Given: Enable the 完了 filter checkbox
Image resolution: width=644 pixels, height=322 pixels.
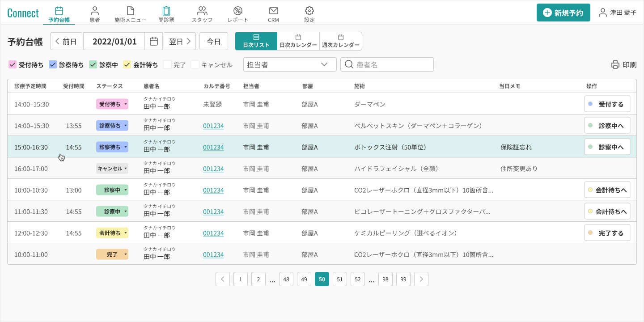Looking at the screenshot, I should (x=167, y=64).
